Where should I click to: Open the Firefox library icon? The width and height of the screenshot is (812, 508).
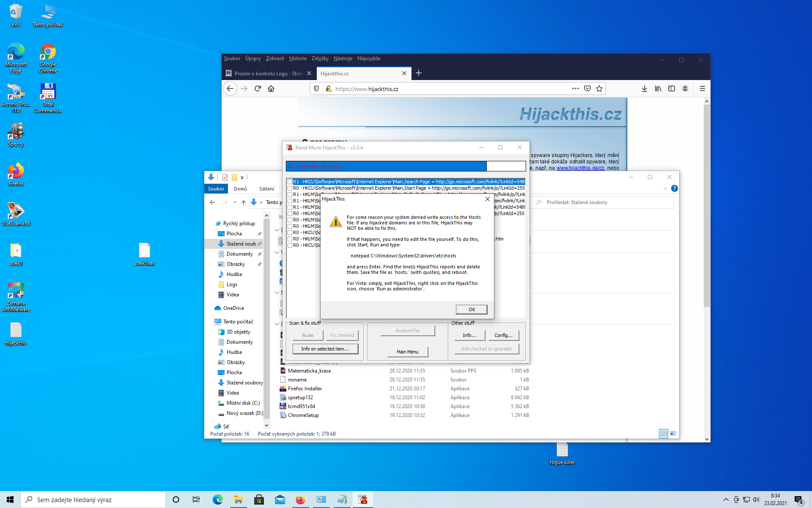pos(658,88)
